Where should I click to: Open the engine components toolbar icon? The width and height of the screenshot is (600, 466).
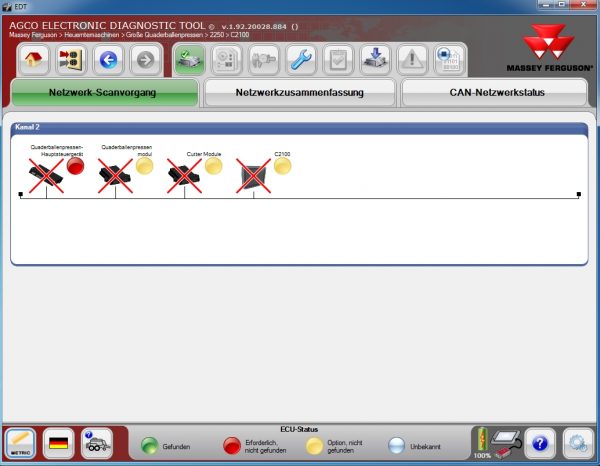(x=264, y=60)
